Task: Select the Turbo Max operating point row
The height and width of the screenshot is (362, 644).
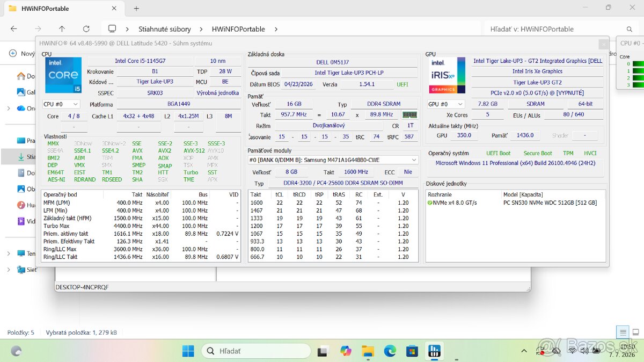Action: coord(141,226)
